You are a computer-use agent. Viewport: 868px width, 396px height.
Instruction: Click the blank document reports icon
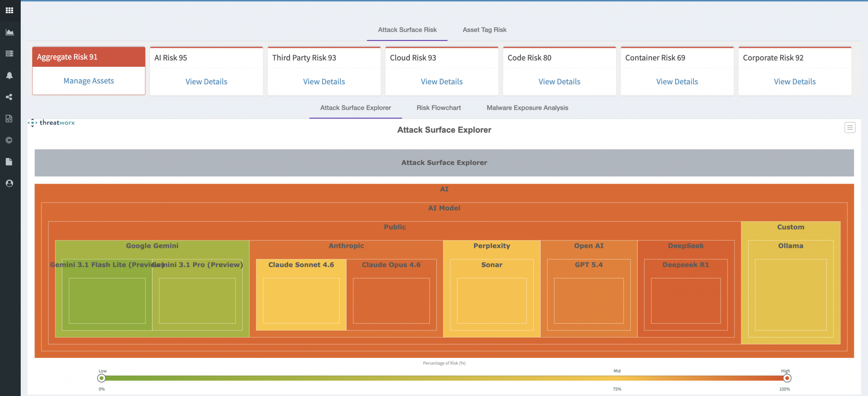[x=9, y=162]
